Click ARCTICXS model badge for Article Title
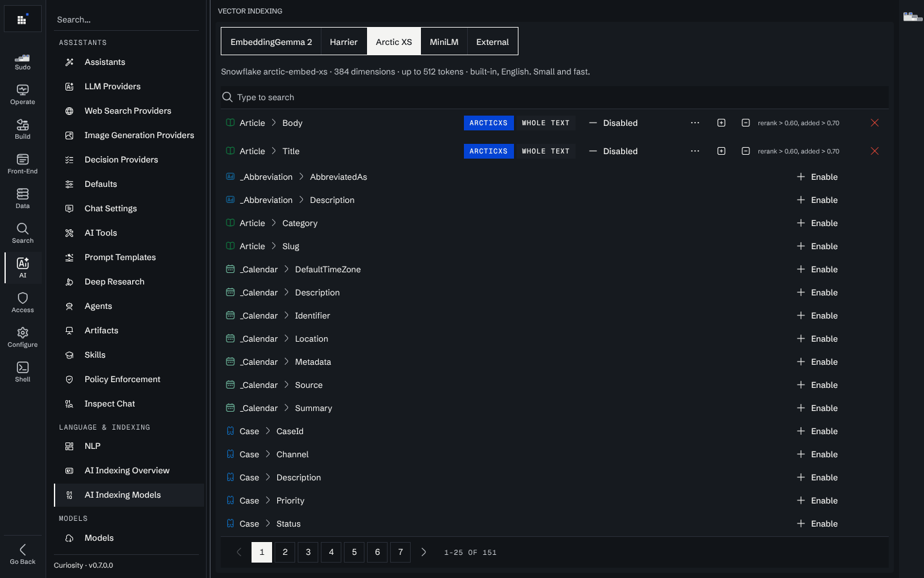924x578 pixels. tap(488, 151)
